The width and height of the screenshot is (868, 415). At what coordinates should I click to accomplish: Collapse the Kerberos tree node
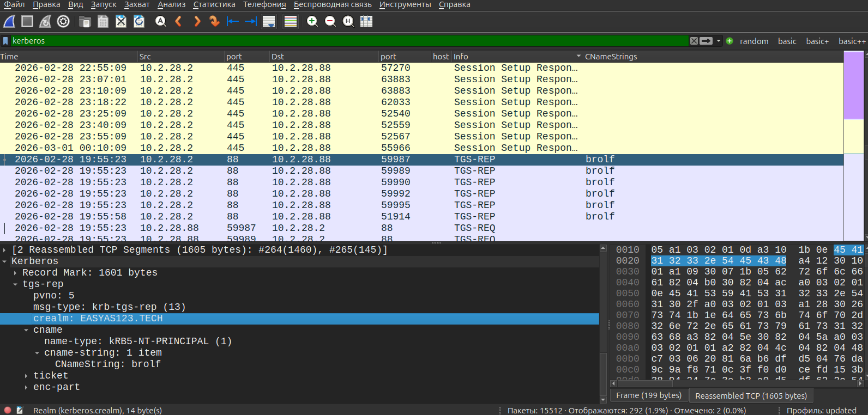4,261
